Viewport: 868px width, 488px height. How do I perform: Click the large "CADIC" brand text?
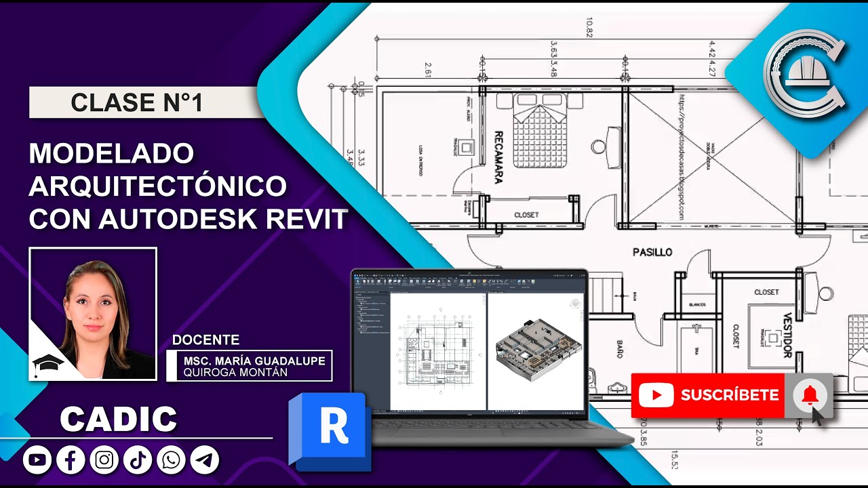pyautogui.click(x=119, y=420)
